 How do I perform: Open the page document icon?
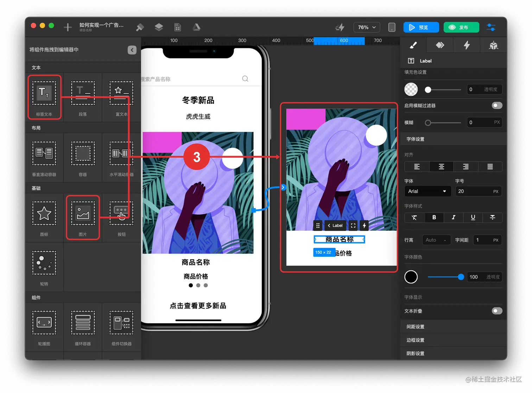(x=178, y=27)
